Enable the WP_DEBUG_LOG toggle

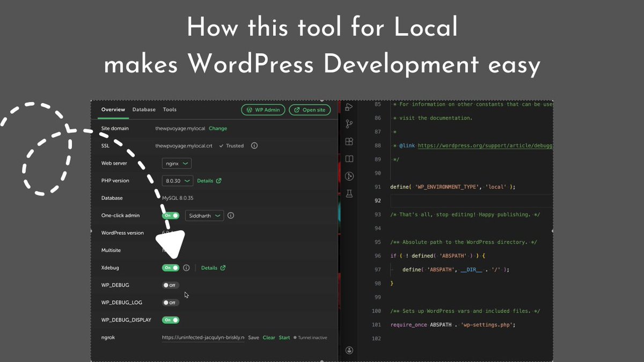click(x=171, y=302)
